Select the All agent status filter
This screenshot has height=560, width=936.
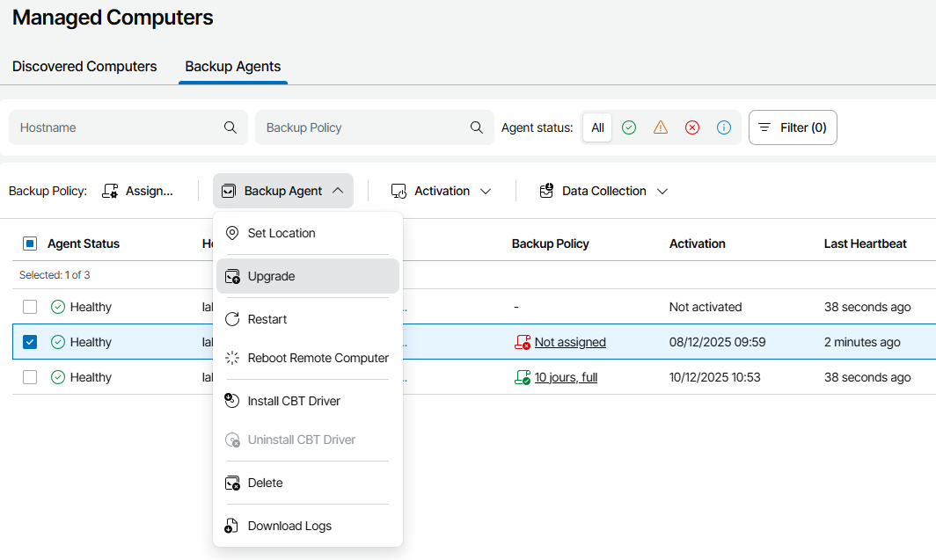pyautogui.click(x=597, y=127)
